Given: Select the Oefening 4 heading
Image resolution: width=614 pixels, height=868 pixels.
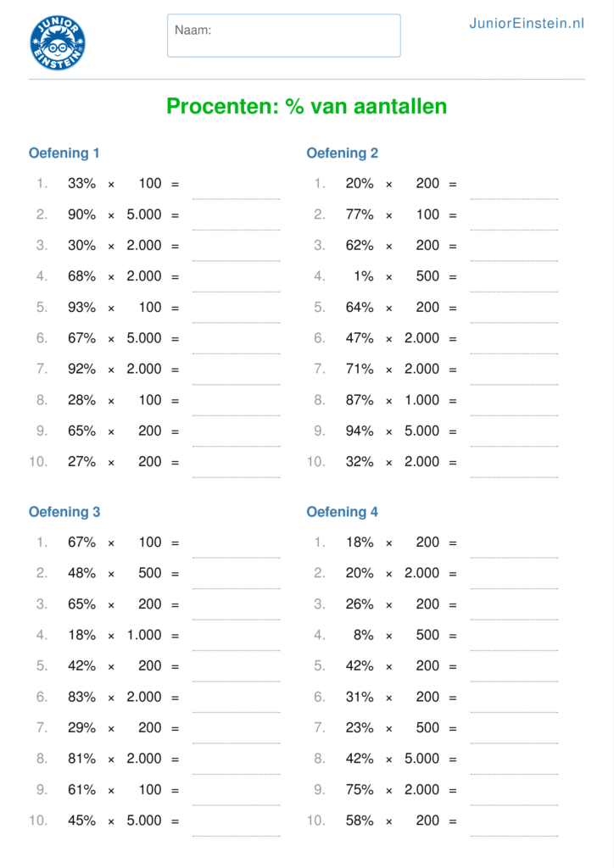Looking at the screenshot, I should pos(343,512).
